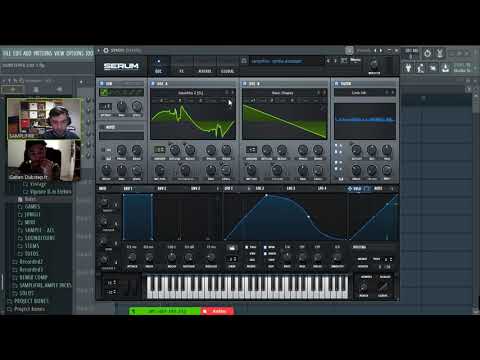Enable MONO voicing switch

363,259
